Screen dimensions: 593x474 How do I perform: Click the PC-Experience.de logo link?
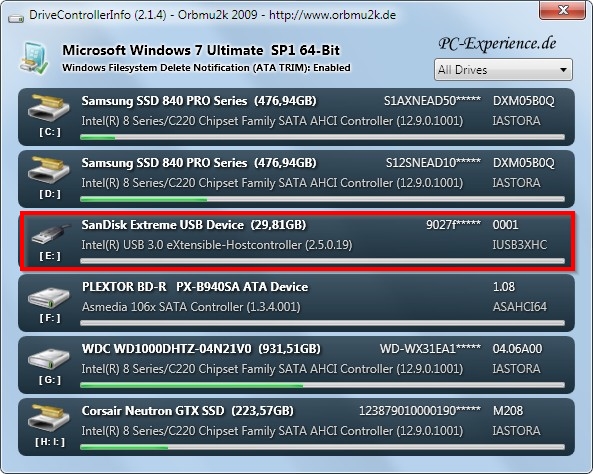(497, 44)
